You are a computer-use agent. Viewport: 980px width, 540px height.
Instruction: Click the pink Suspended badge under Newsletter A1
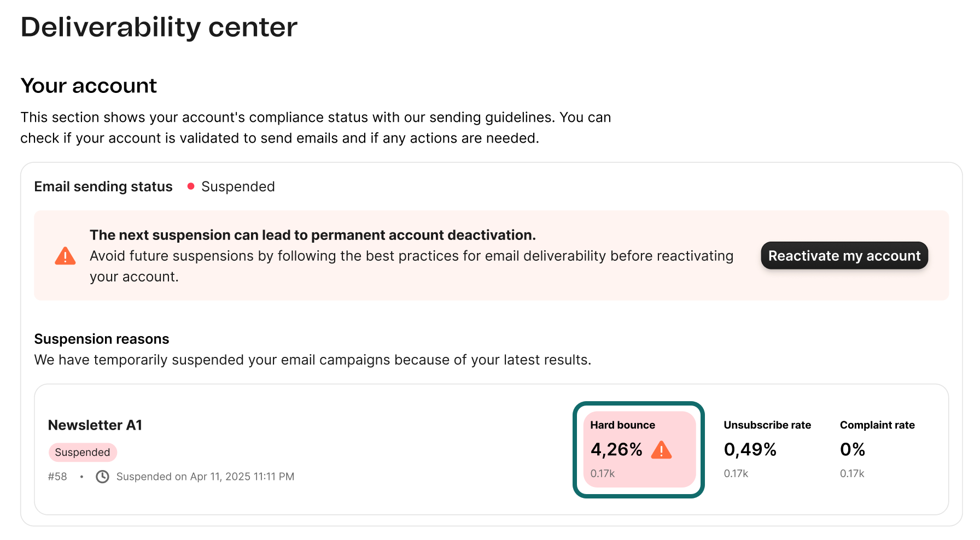coord(83,452)
